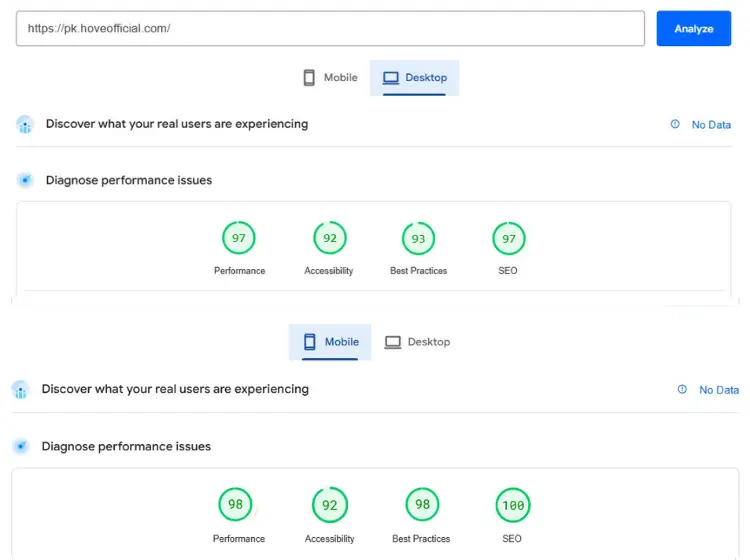
Task: Select the highlighted Mobile tab with phone icon
Action: pyautogui.click(x=330, y=342)
